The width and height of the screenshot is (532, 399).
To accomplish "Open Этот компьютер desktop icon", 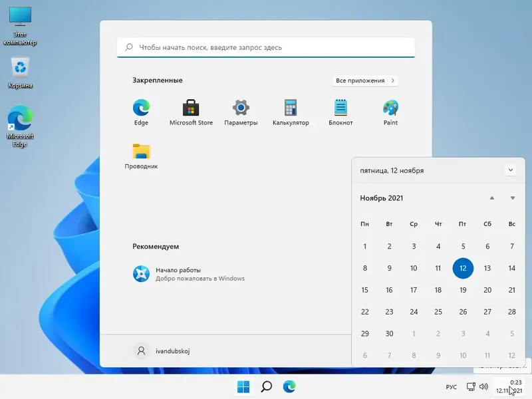I will (20, 17).
